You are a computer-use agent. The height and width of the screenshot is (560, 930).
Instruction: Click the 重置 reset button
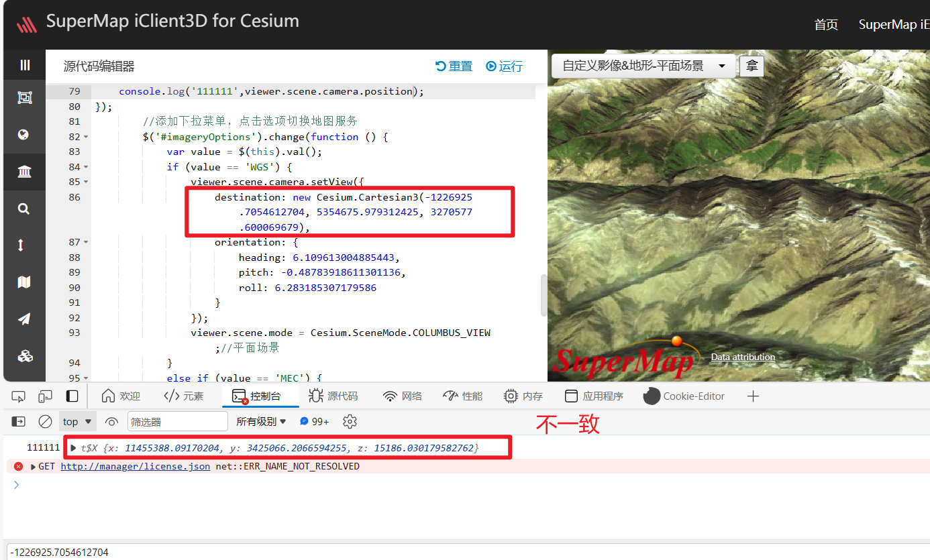454,66
